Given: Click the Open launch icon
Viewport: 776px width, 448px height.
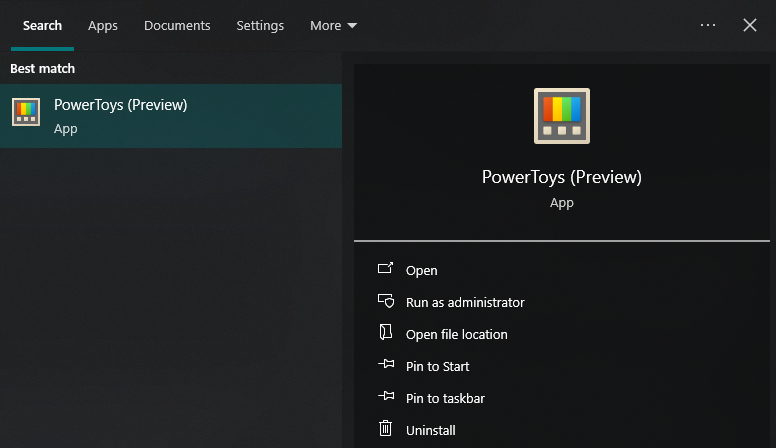Looking at the screenshot, I should (x=385, y=268).
